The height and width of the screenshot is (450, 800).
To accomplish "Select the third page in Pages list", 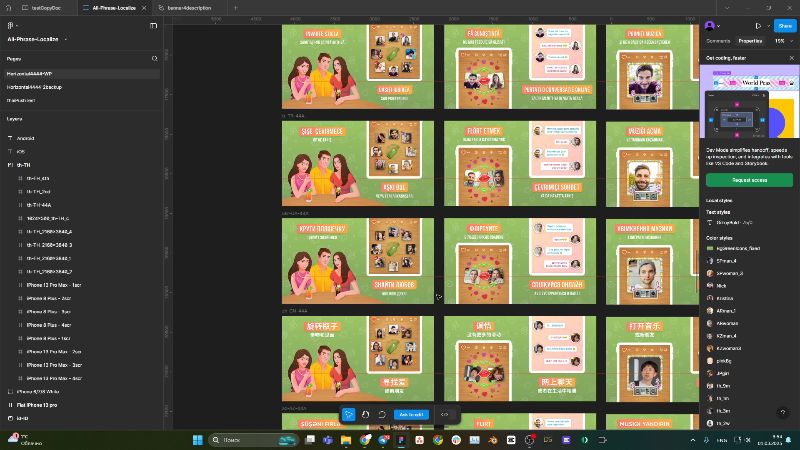I will 82,101.
